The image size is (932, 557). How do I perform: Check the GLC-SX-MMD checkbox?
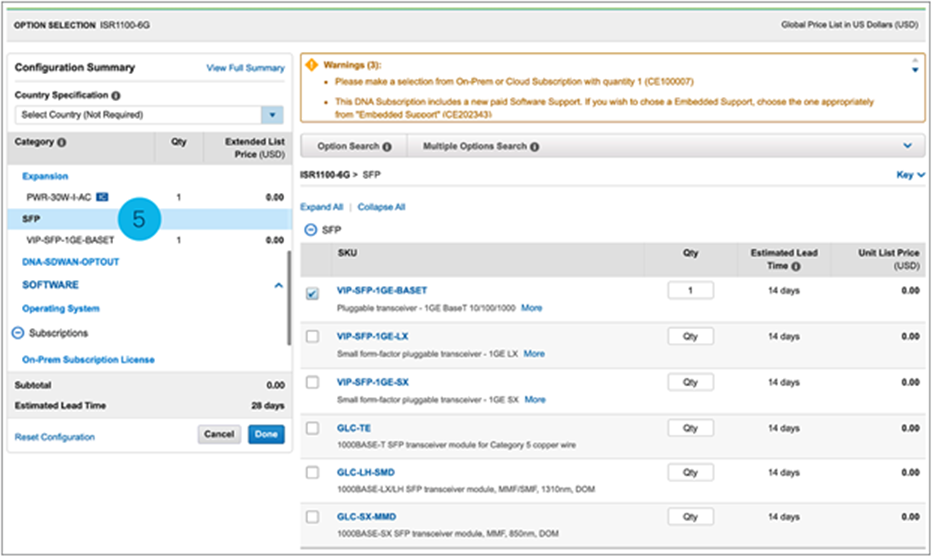click(312, 517)
